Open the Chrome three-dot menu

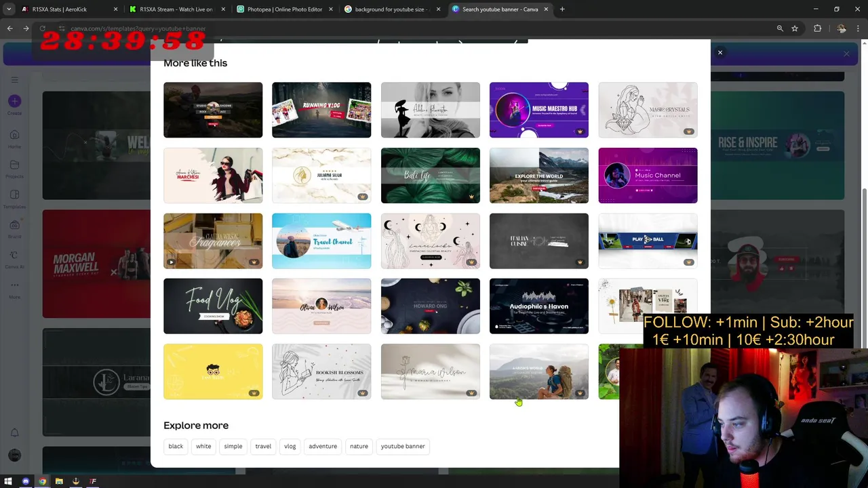[x=858, y=28]
